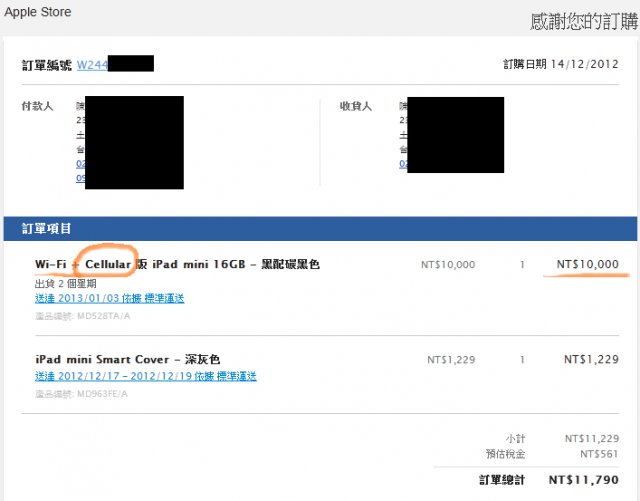Click the 訂單總計 total label
640x501 pixels.
(x=502, y=480)
